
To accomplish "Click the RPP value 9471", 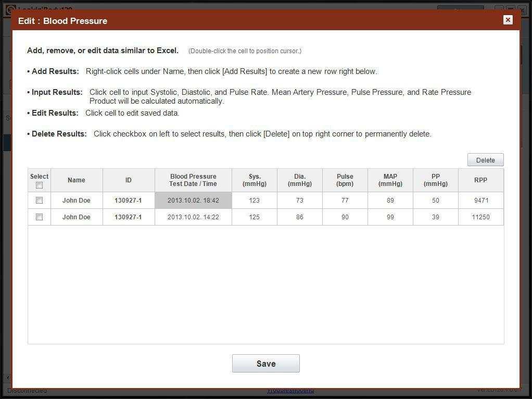I will click(x=481, y=201).
